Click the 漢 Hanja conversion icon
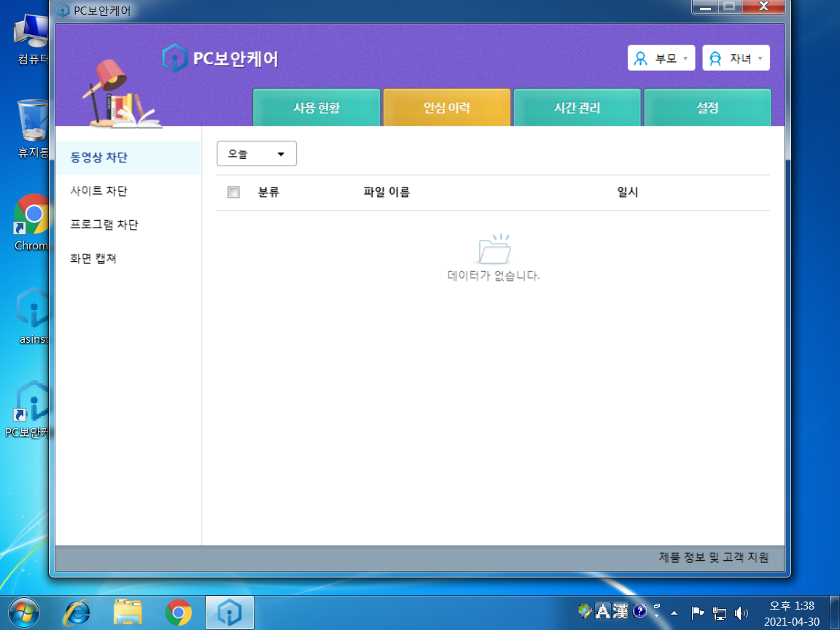The image size is (840, 630). 621,611
